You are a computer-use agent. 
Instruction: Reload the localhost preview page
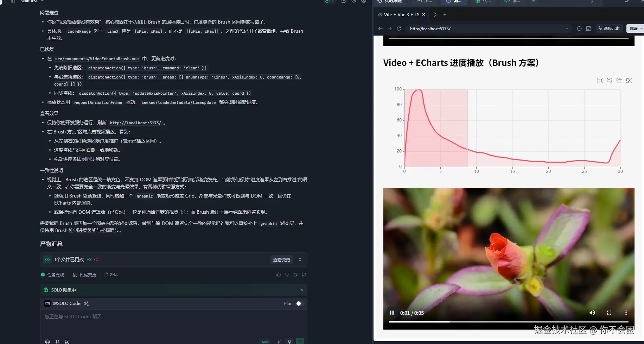(x=399, y=29)
